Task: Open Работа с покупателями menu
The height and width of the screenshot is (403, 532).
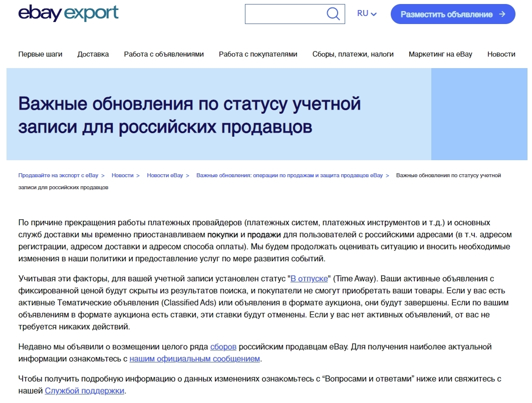Action: coord(258,54)
